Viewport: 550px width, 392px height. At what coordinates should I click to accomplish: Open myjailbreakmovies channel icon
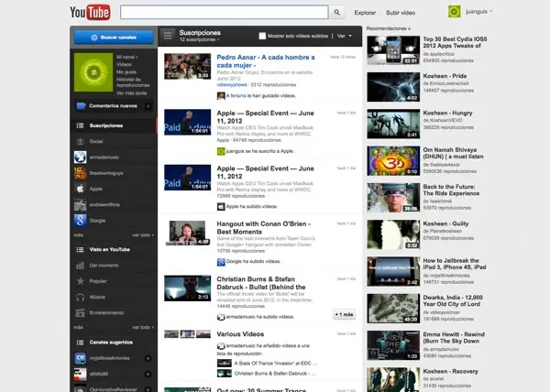pyautogui.click(x=81, y=358)
